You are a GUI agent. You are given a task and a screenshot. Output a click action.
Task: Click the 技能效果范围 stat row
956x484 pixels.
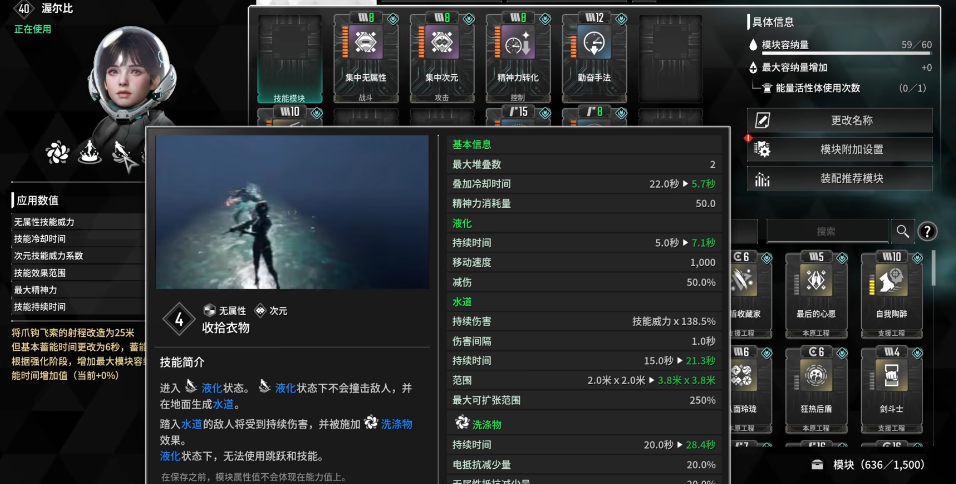point(77,273)
